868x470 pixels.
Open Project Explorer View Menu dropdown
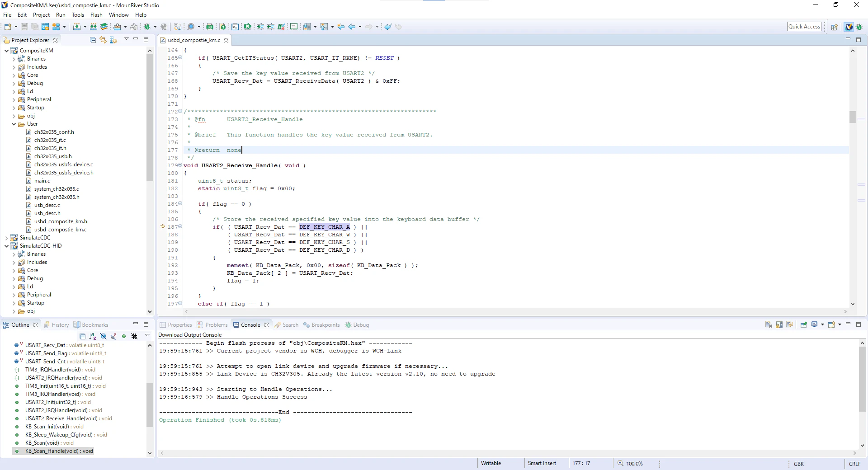(126, 39)
